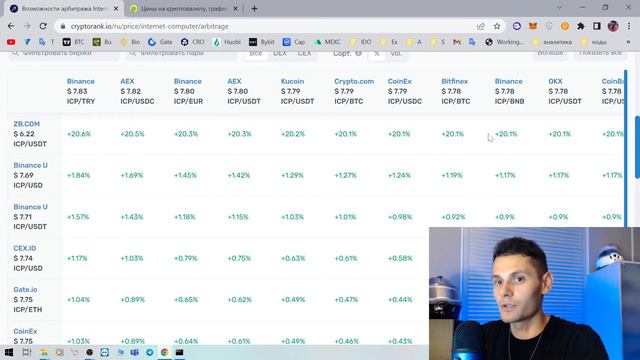
Task: Sort by volume with the Vol. toggle
Action: (x=396, y=53)
